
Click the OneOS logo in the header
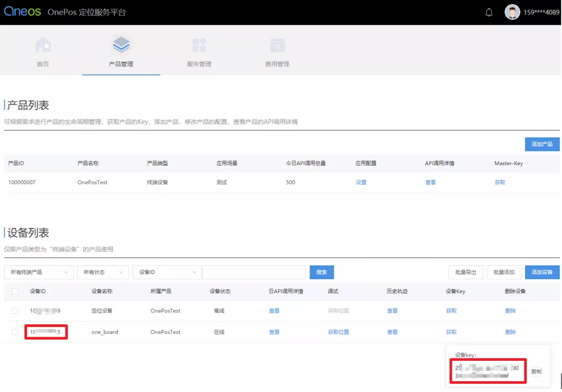pyautogui.click(x=22, y=11)
